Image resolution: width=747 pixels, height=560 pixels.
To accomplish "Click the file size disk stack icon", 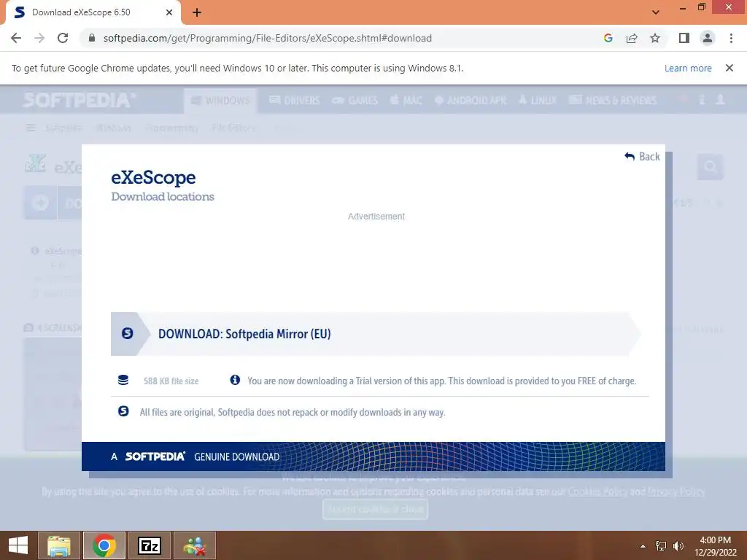I will (x=123, y=380).
